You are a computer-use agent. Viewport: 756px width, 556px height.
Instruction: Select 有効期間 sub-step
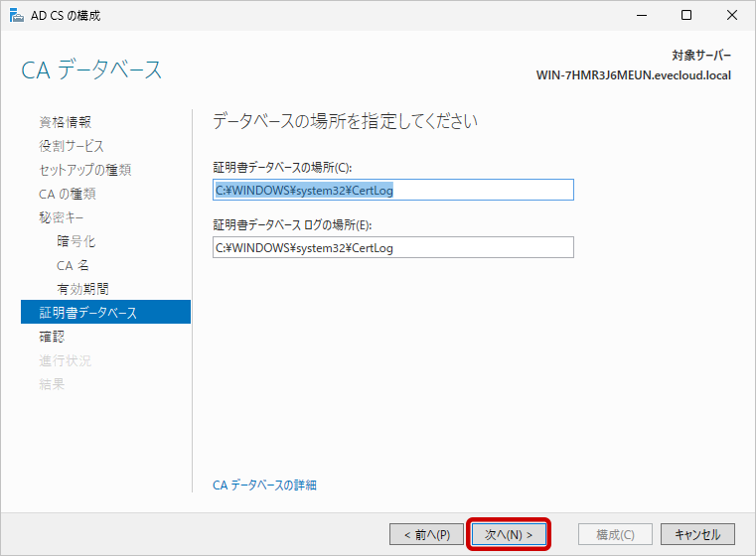coord(82,289)
